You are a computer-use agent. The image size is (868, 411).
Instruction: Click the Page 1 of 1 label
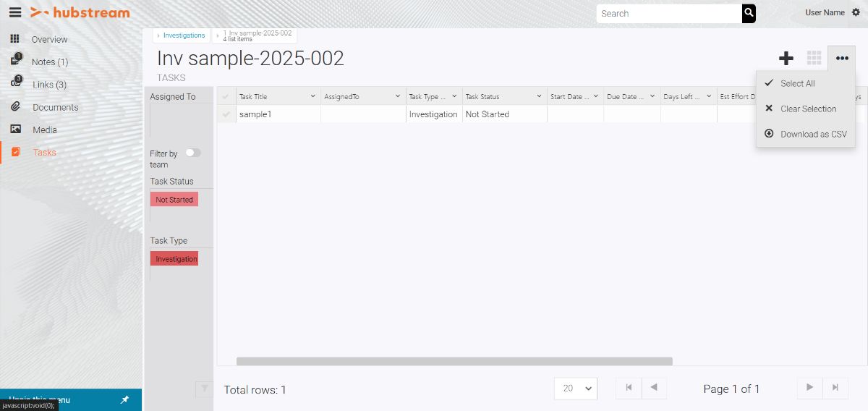point(731,389)
